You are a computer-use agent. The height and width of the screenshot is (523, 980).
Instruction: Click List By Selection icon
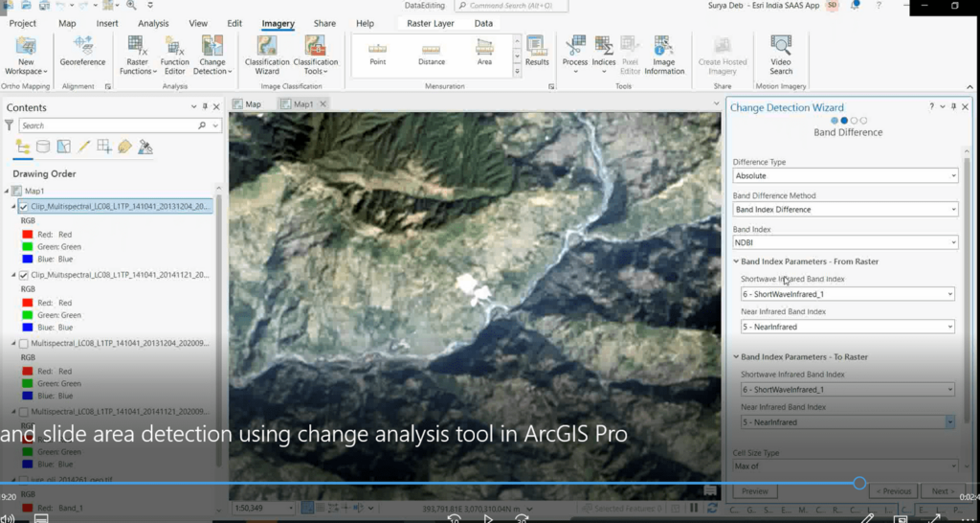(63, 147)
